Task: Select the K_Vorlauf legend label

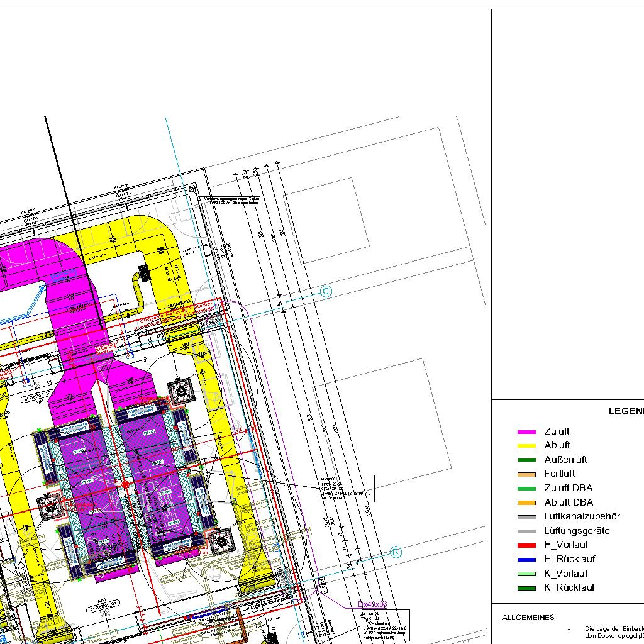Action: pos(566,574)
